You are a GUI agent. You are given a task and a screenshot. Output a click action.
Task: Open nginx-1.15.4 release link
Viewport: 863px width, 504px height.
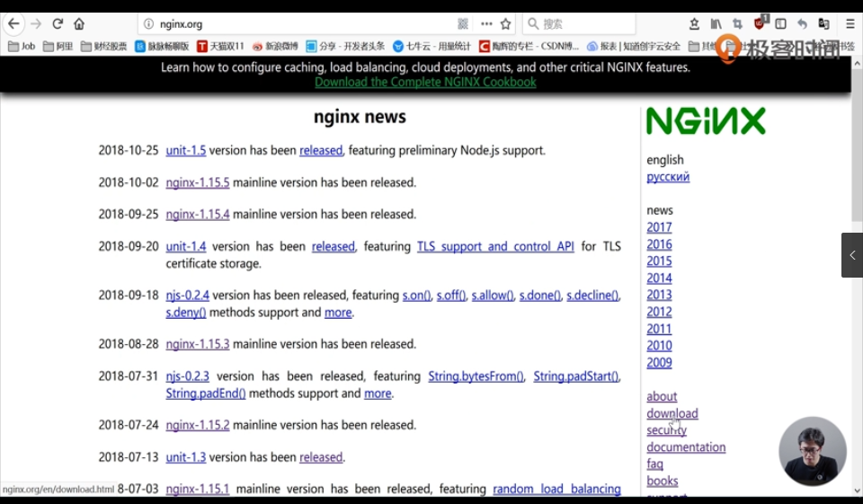[x=198, y=214]
